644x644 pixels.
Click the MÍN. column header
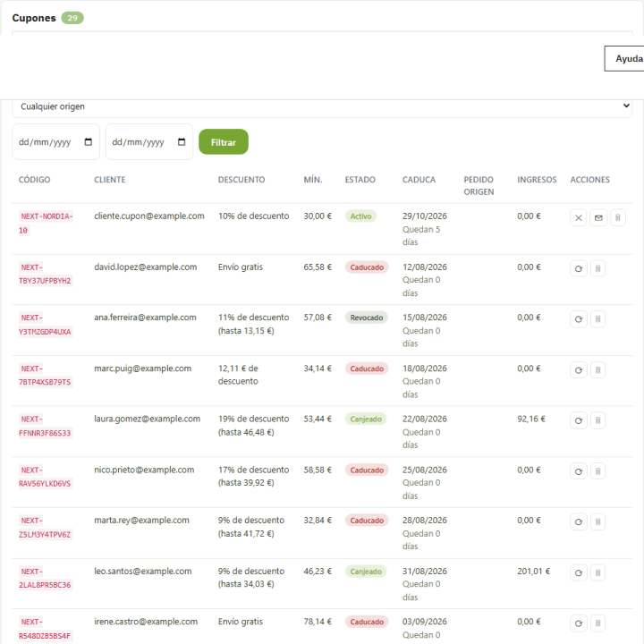tap(313, 180)
